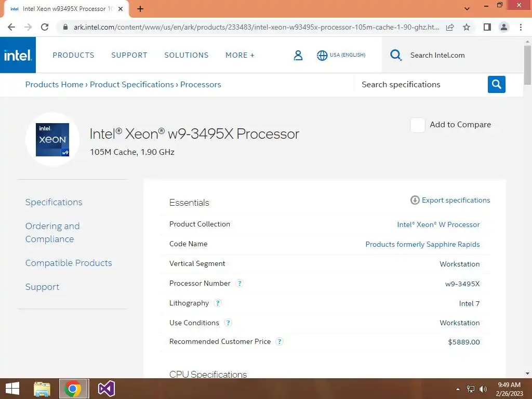532x399 pixels.
Task: Open Visual Studio from taskbar
Action: [106, 389]
